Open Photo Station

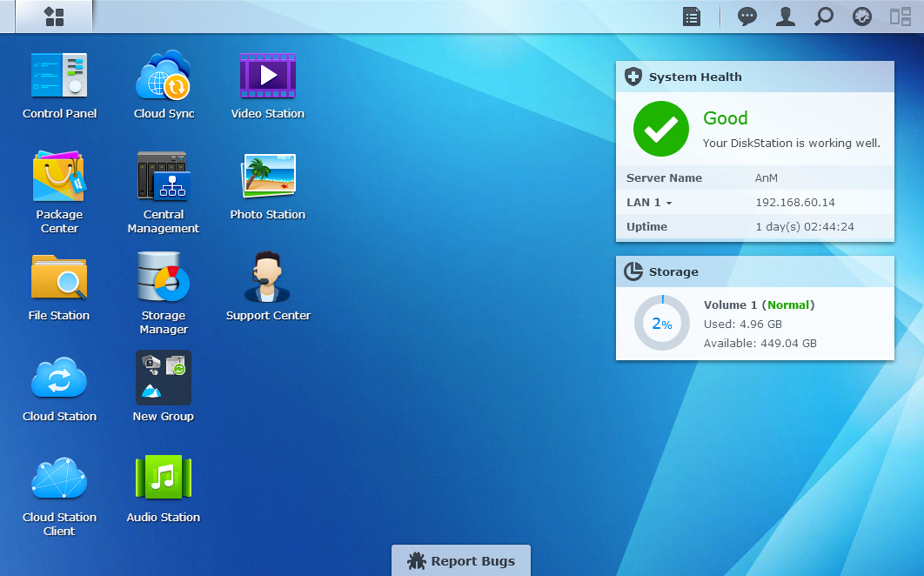click(268, 177)
